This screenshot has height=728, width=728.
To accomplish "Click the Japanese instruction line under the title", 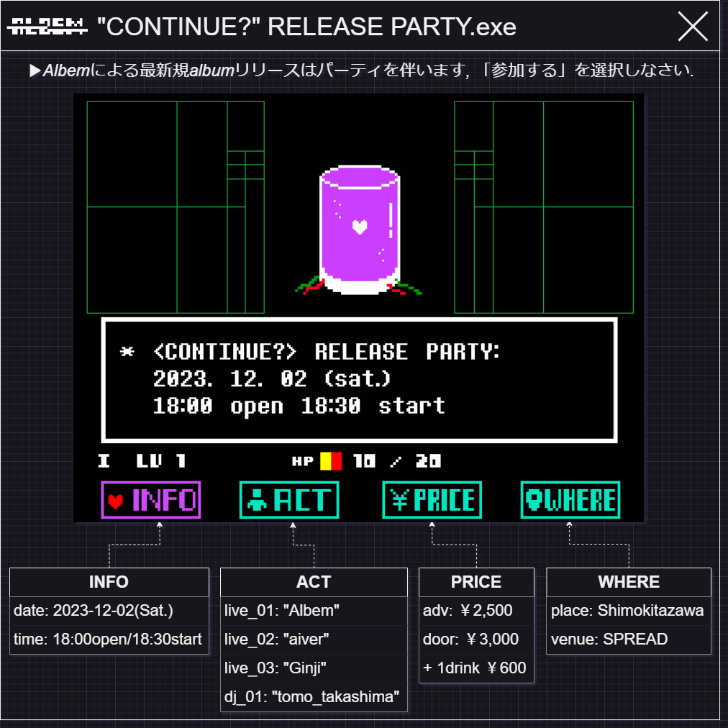I will [361, 70].
